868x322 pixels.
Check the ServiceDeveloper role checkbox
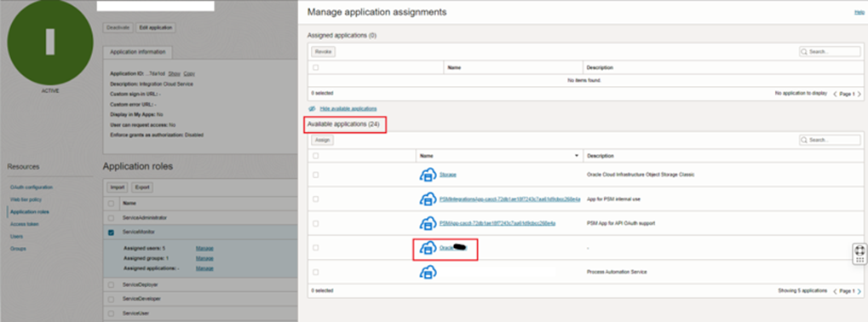click(112, 299)
